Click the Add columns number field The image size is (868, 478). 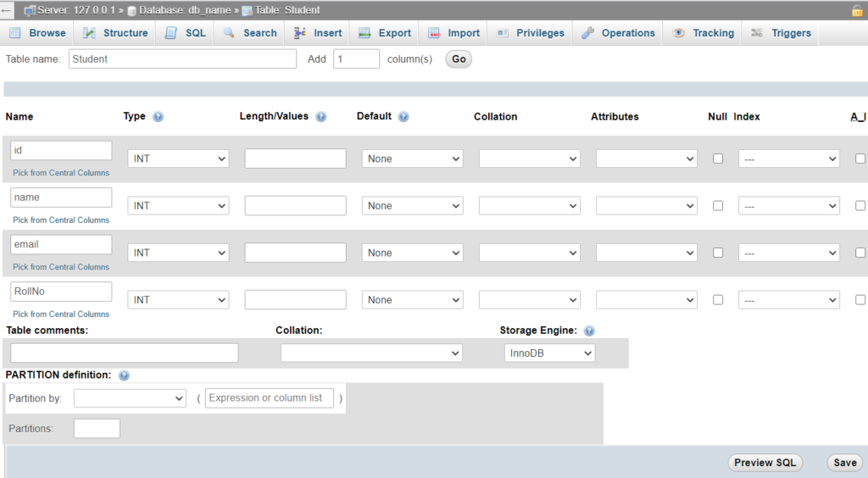[357, 59]
